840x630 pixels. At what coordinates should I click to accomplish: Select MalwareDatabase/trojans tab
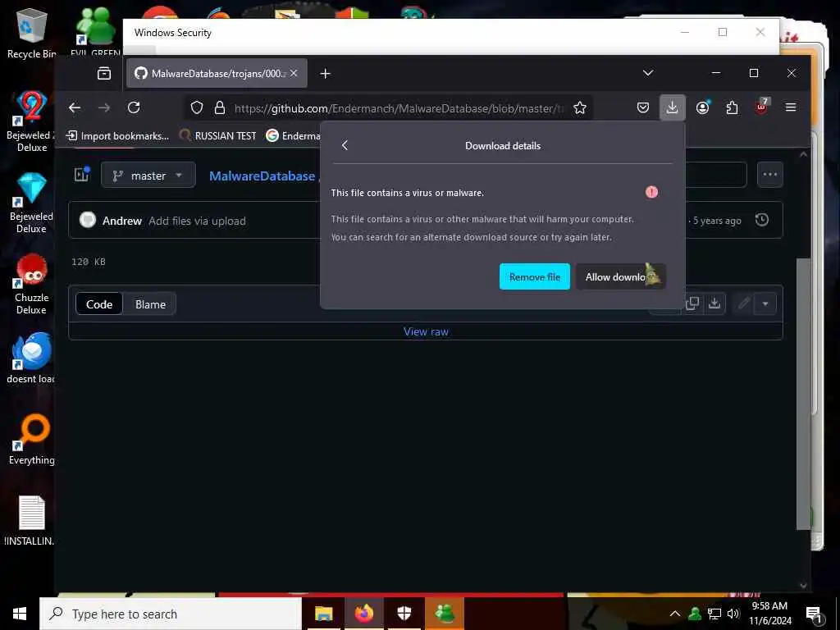coord(217,73)
